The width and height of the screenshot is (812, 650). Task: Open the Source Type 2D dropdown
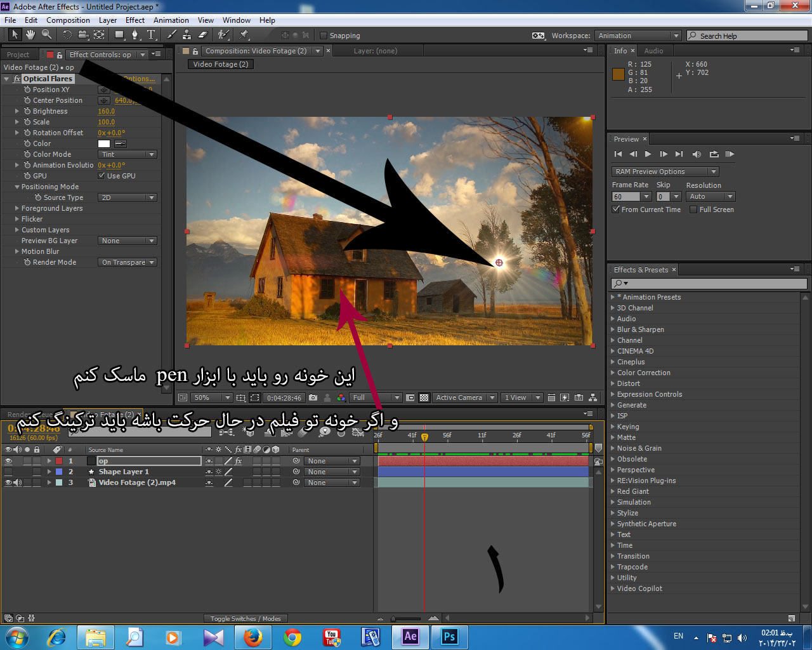click(x=128, y=197)
